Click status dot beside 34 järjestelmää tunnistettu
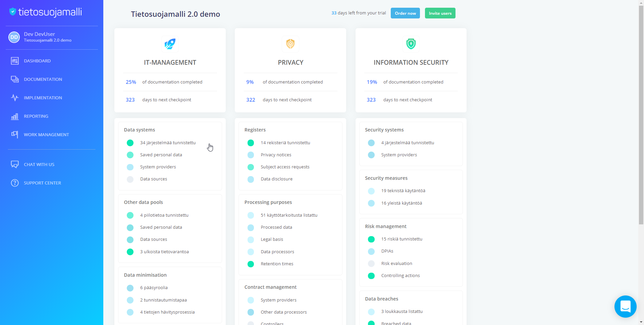Screen dimensions: 644x325 130,143
